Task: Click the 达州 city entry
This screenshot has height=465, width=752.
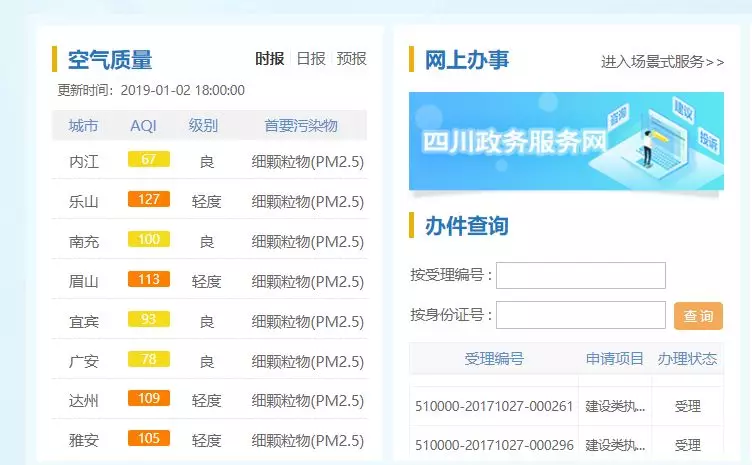Action: (84, 401)
